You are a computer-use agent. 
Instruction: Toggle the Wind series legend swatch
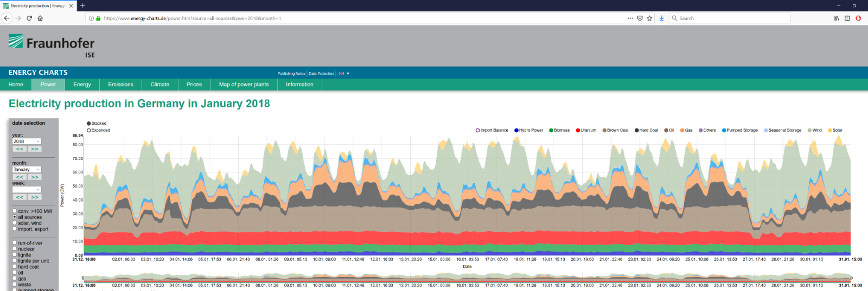[x=809, y=130]
